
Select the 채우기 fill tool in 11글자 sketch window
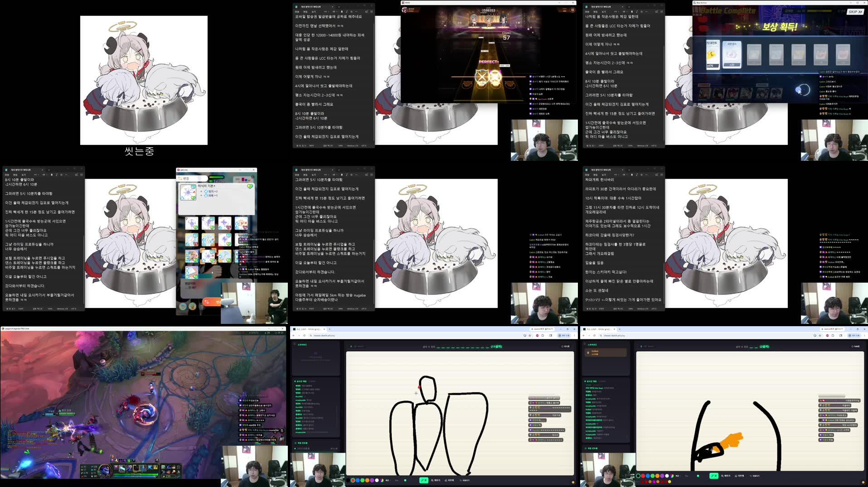pyautogui.click(x=436, y=480)
